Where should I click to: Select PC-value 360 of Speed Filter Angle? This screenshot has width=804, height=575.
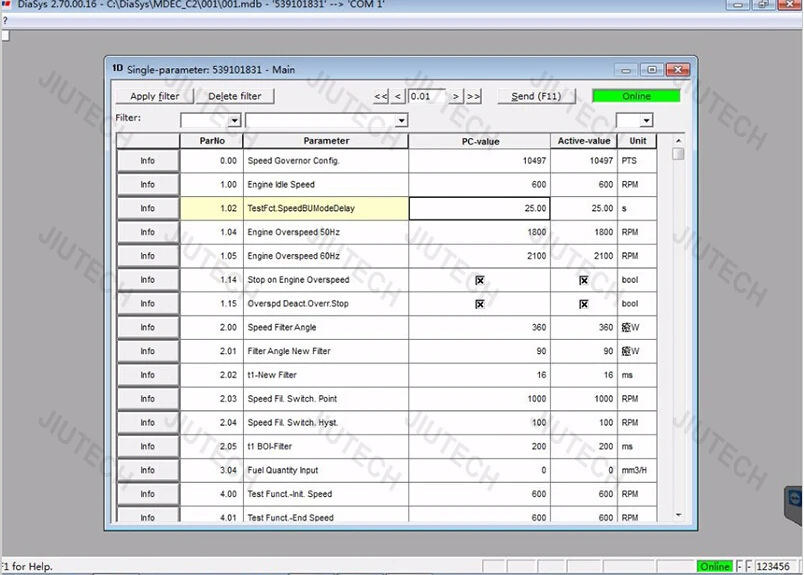click(479, 327)
